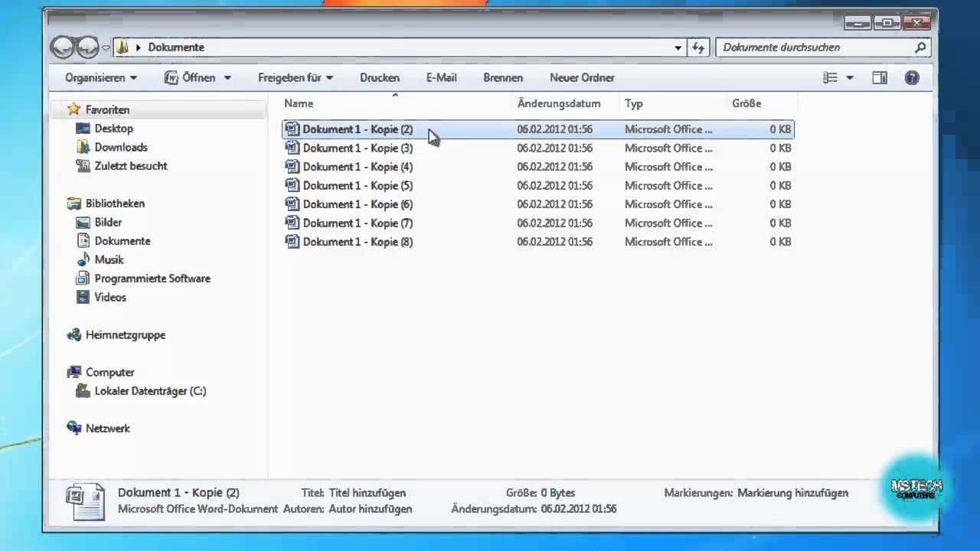This screenshot has height=551, width=980.
Task: Click the Bibliotheken icon in sidebar
Action: pyautogui.click(x=74, y=204)
